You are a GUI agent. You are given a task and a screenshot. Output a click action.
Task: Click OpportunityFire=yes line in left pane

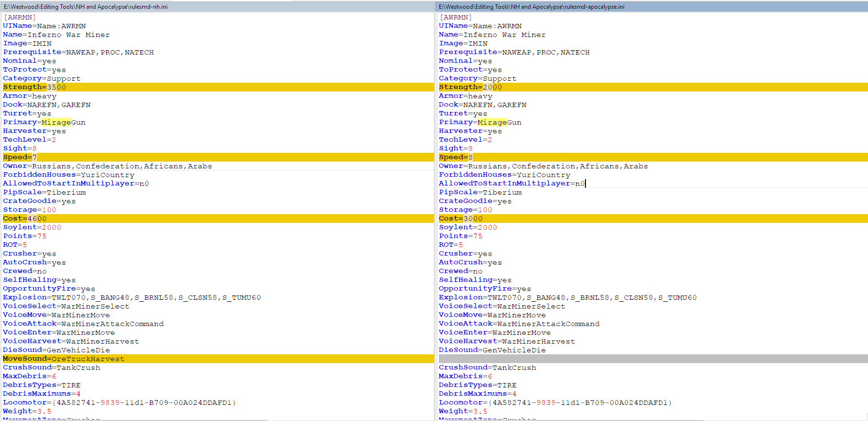(x=49, y=289)
